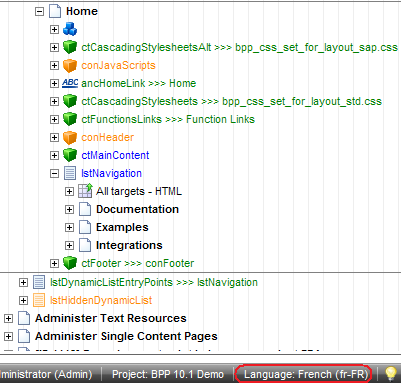The image size is (401, 383).
Task: Expand lstDynamicListEntryPoints node
Action: 23,283
